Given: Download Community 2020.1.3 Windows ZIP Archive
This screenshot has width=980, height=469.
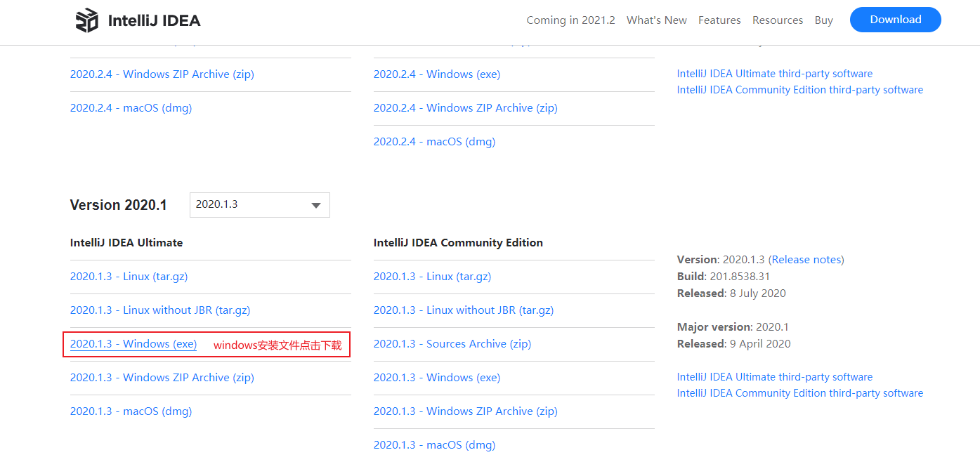Looking at the screenshot, I should coord(466,411).
